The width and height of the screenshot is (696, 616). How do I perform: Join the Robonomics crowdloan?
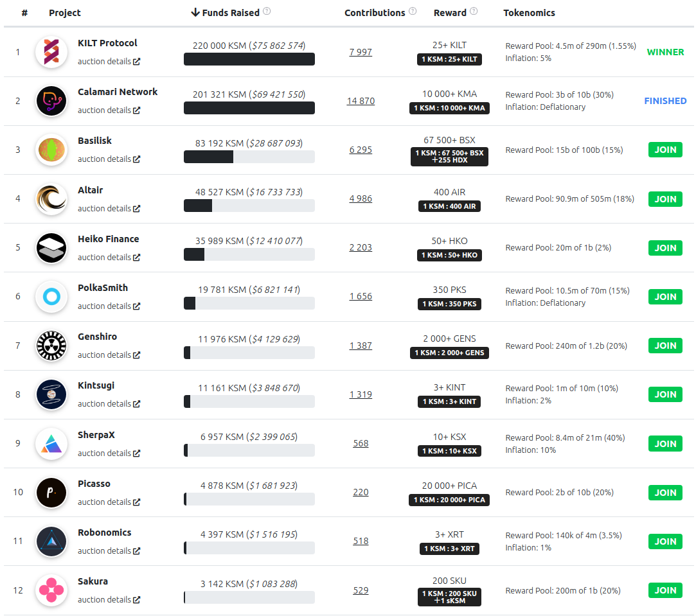tap(665, 541)
